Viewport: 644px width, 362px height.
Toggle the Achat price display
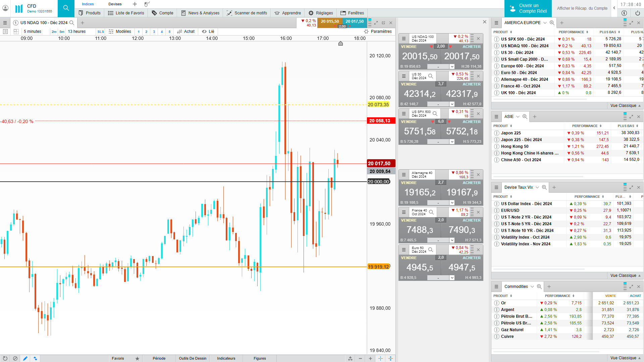(186, 32)
